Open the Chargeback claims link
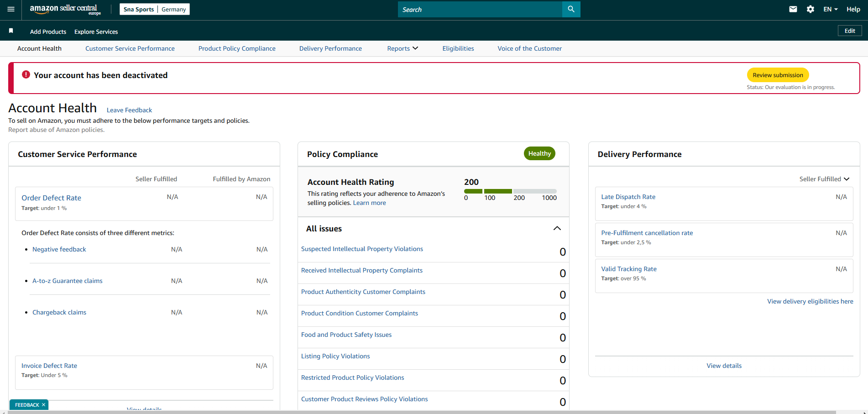 [59, 312]
